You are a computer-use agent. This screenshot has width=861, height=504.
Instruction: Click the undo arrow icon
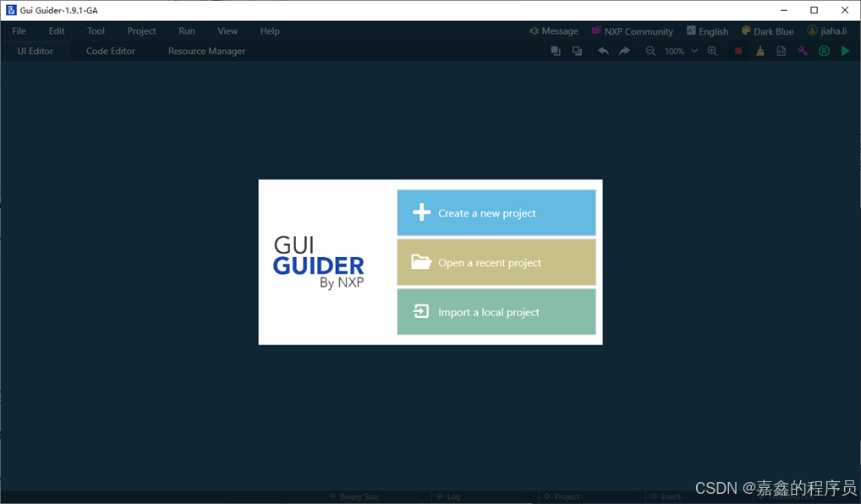coord(603,51)
